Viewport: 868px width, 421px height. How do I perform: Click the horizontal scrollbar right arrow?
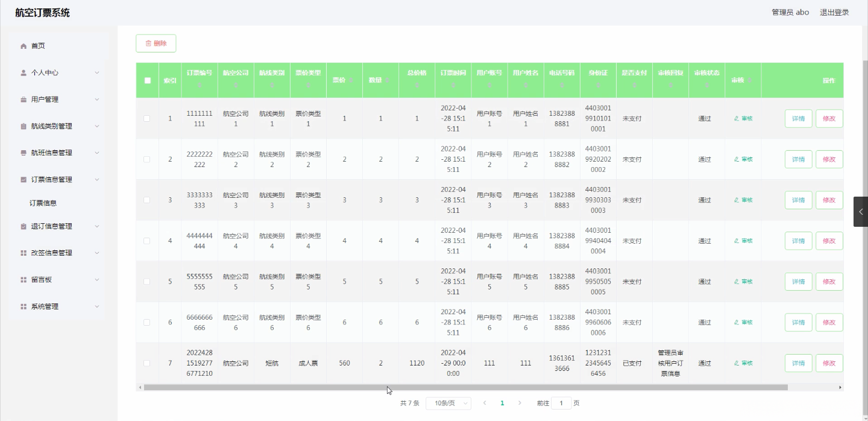pyautogui.click(x=840, y=387)
